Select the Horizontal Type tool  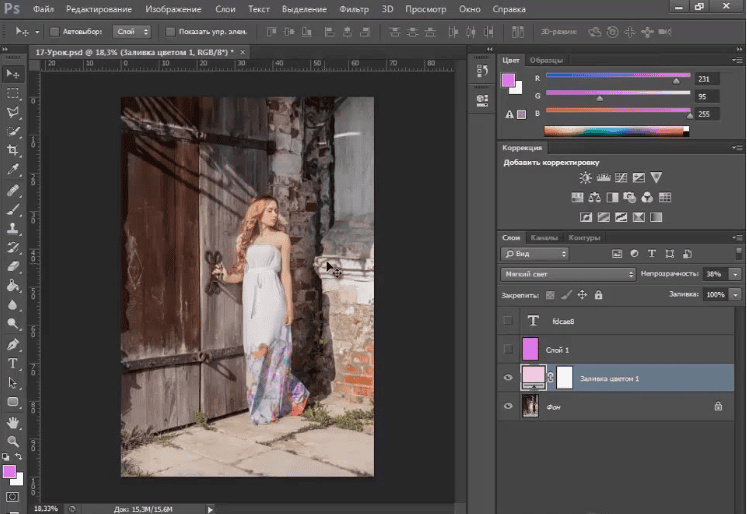pos(13,363)
